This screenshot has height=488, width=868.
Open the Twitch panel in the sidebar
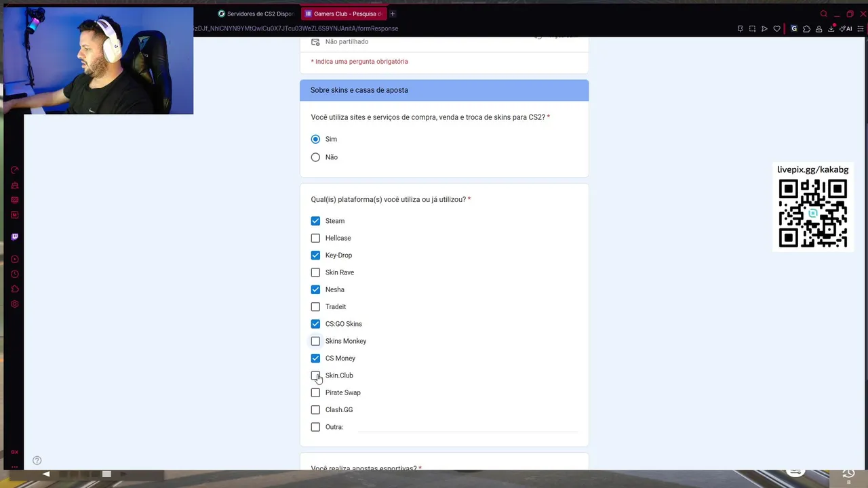tap(15, 237)
